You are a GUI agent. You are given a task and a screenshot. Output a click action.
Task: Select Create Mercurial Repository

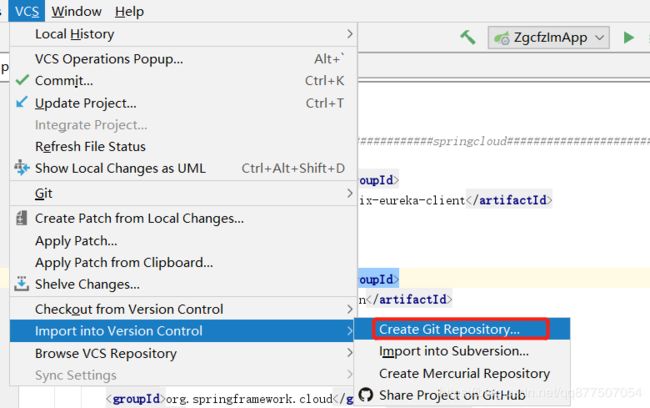click(x=462, y=373)
